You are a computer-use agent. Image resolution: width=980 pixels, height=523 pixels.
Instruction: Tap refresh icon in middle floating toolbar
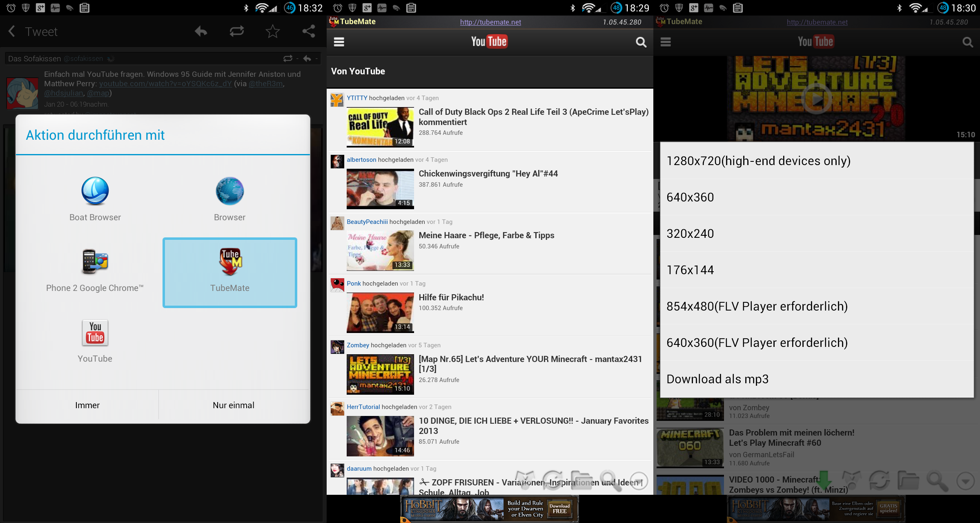(x=553, y=481)
